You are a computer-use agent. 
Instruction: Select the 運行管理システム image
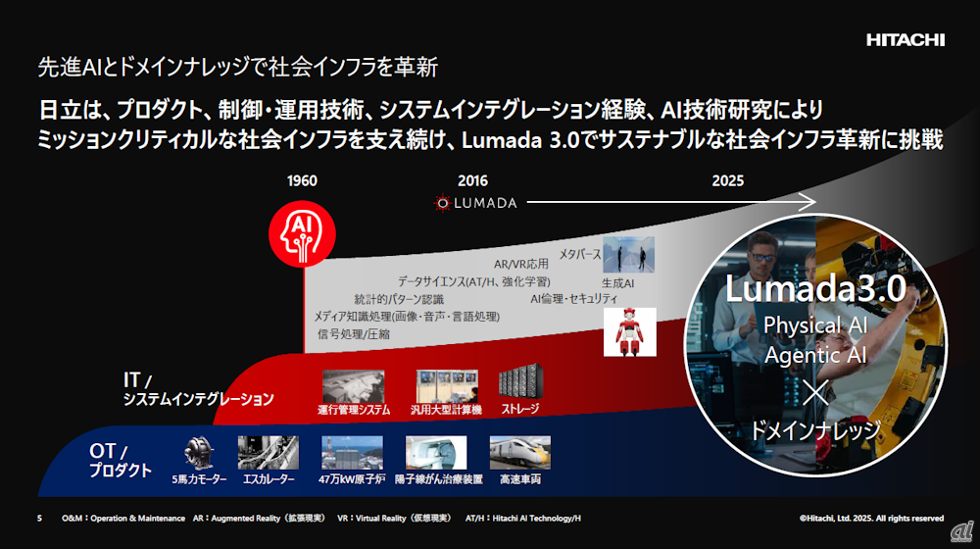[353, 386]
